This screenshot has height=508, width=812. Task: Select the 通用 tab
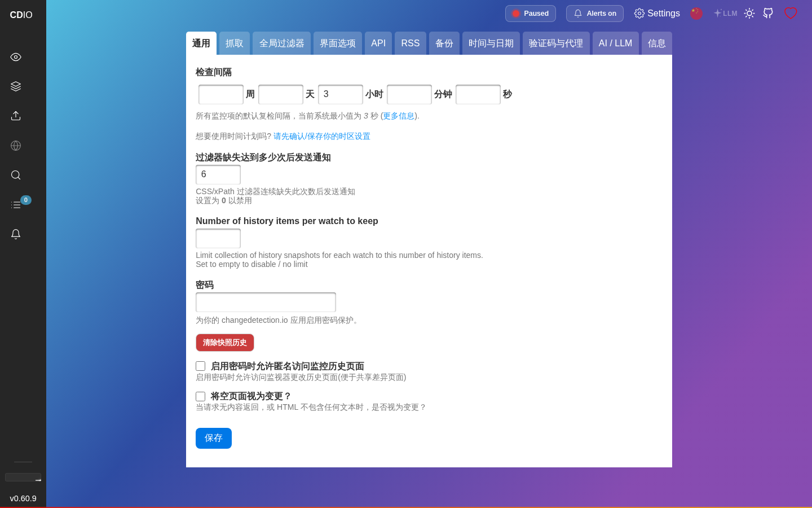tap(201, 43)
